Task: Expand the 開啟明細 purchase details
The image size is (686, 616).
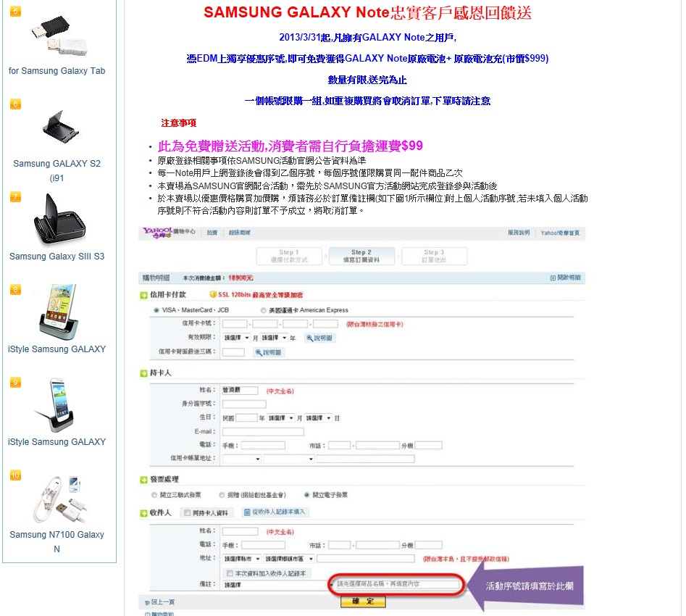Action: tap(566, 278)
